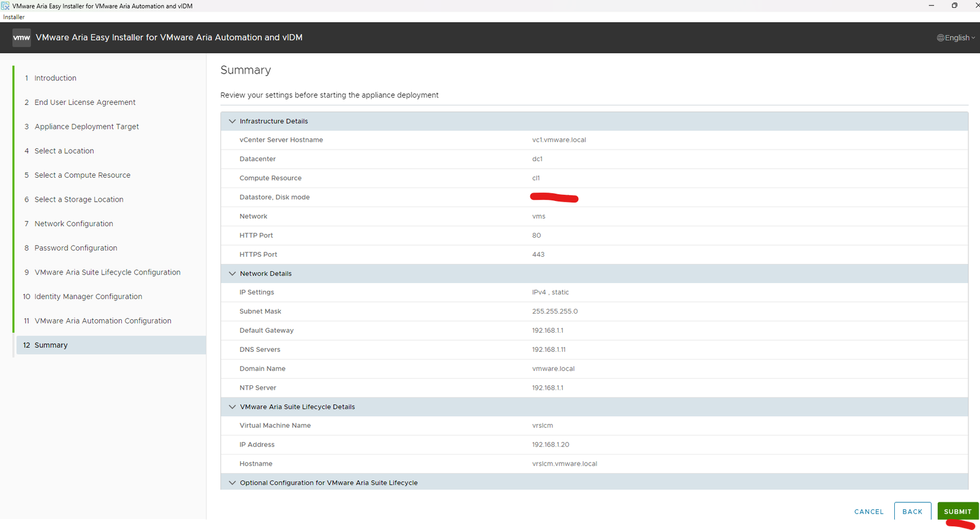Click Domain Name value vmware.local
980x530 pixels.
(553, 369)
